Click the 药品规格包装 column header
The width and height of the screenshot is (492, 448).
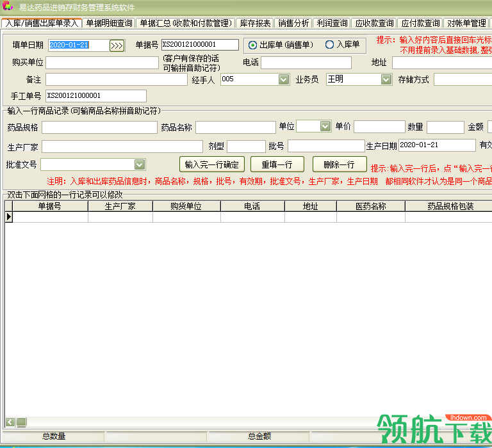point(448,206)
